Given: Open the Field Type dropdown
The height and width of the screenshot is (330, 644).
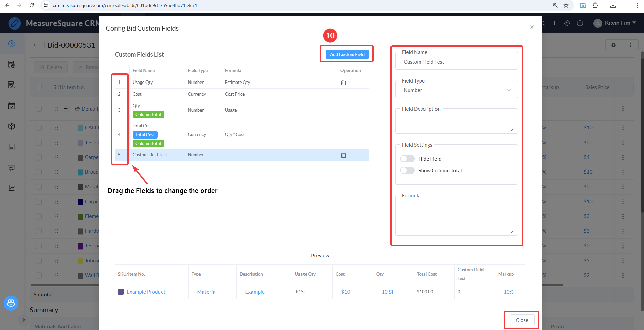Looking at the screenshot, I should (457, 90).
